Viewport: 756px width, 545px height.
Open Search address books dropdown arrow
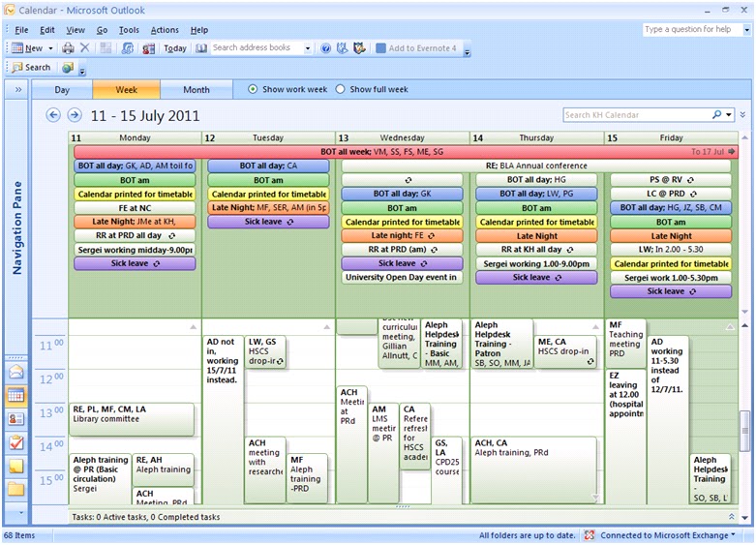(307, 48)
